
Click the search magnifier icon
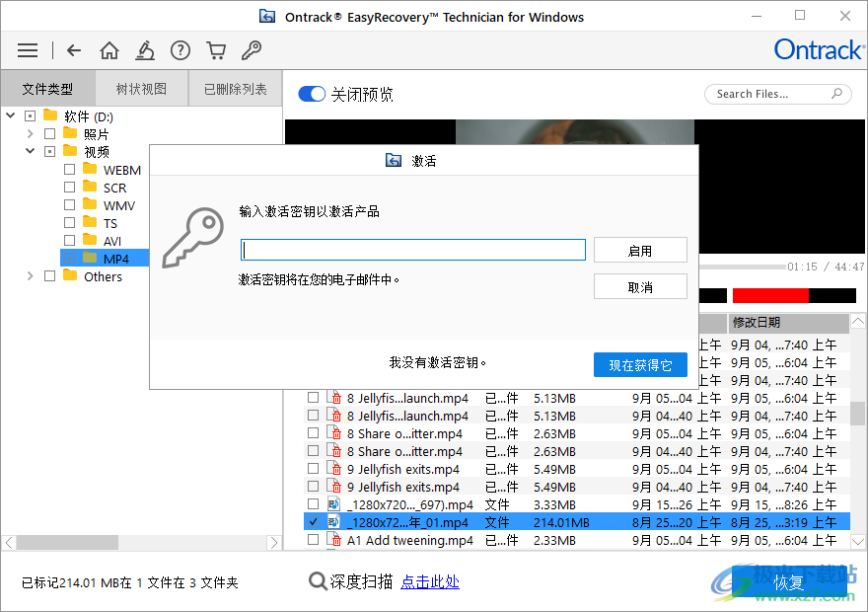click(x=837, y=94)
